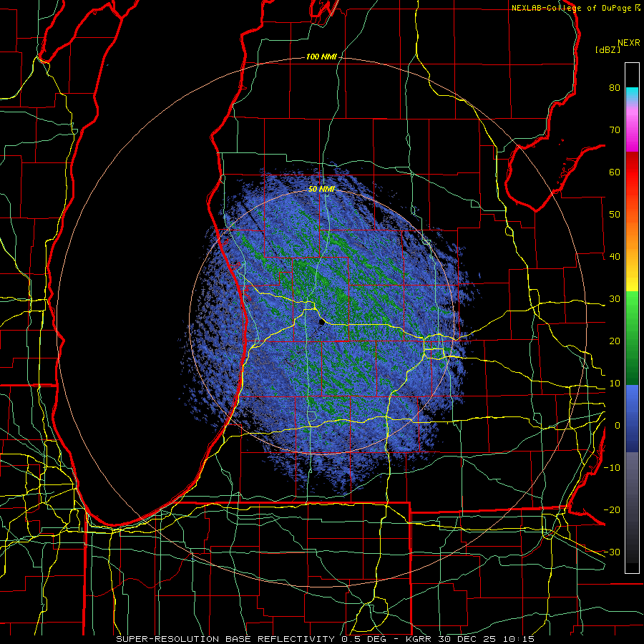Click the 80 dBZ tick label
The width and height of the screenshot is (644, 644).
pyautogui.click(x=615, y=88)
